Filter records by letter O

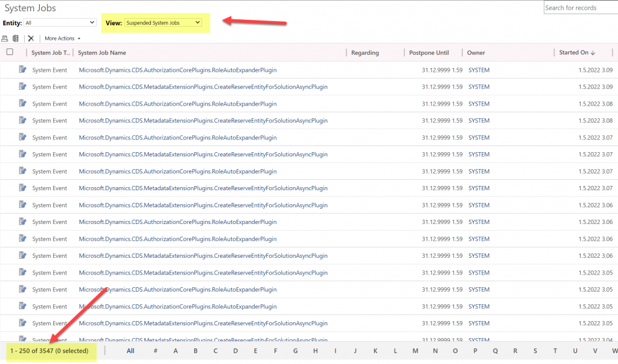click(x=455, y=351)
